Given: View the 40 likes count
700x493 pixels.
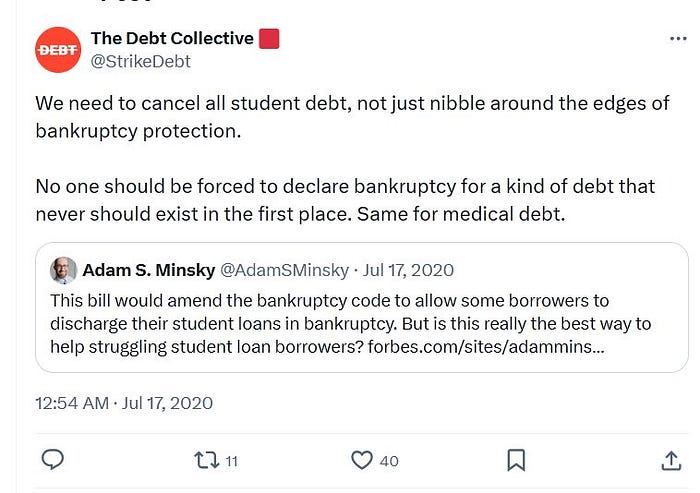Looking at the screenshot, I should click(389, 461).
